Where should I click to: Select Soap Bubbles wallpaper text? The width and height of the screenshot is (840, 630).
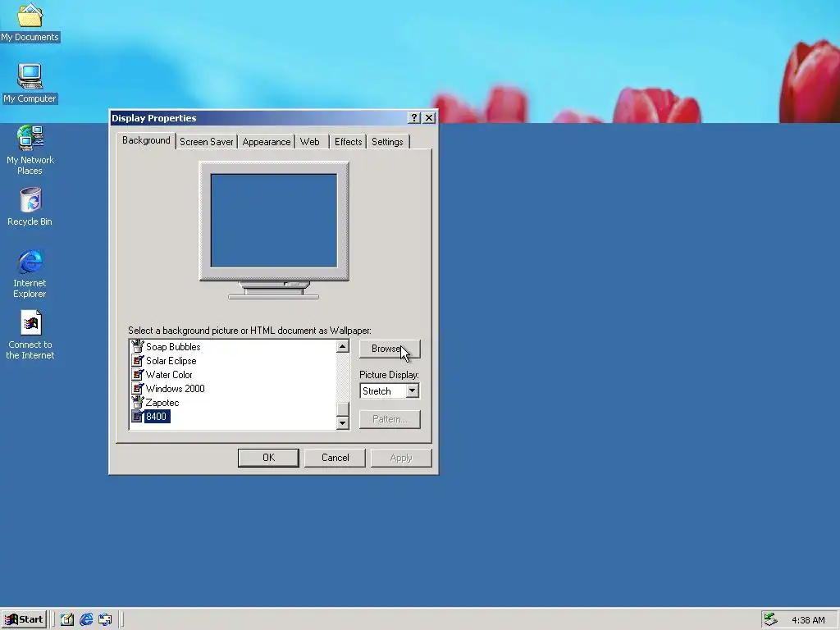click(173, 347)
